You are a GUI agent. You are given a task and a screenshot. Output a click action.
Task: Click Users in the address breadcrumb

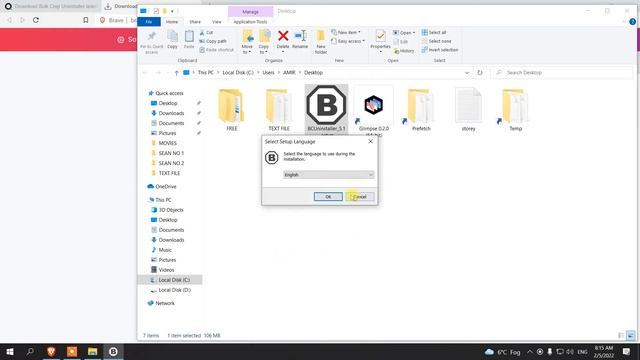(x=268, y=73)
